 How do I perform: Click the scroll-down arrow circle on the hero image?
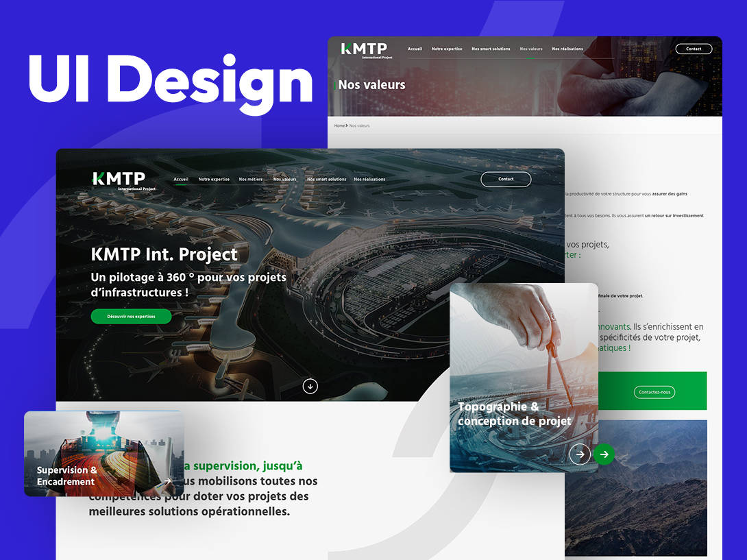(310, 386)
